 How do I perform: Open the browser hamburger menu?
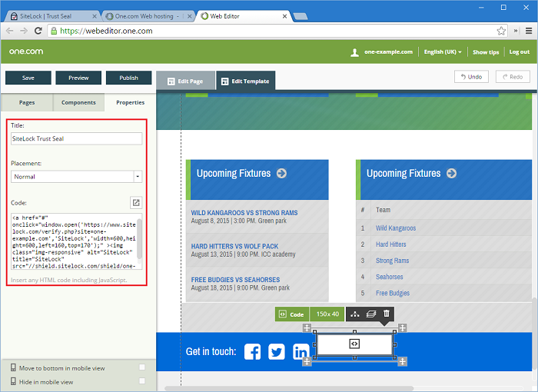click(529, 31)
